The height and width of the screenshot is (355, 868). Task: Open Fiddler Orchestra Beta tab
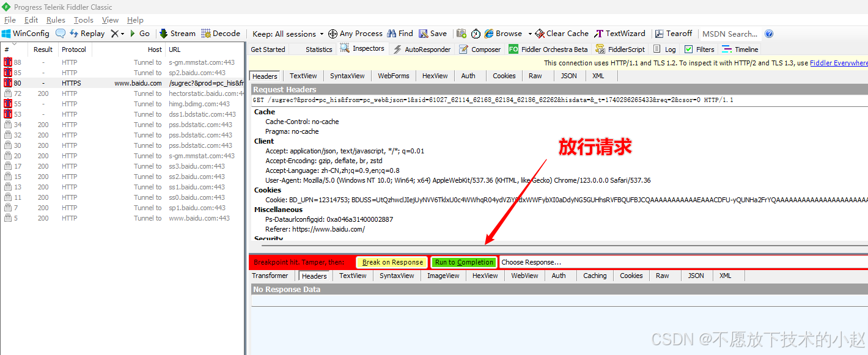click(x=548, y=49)
